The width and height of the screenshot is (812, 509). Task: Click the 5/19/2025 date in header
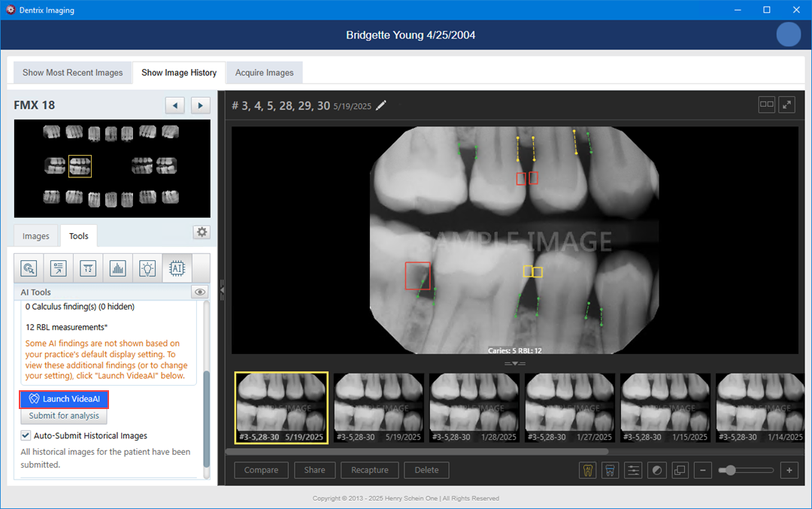tap(352, 106)
